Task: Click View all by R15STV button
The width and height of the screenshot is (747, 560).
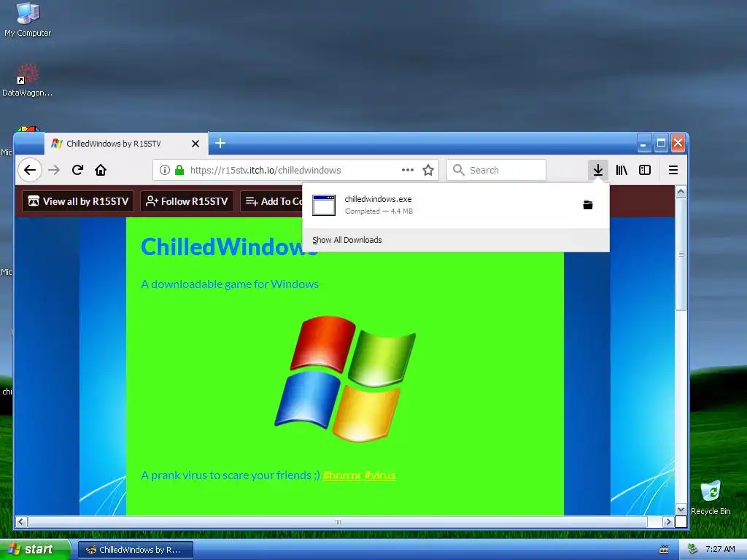Action: (78, 201)
